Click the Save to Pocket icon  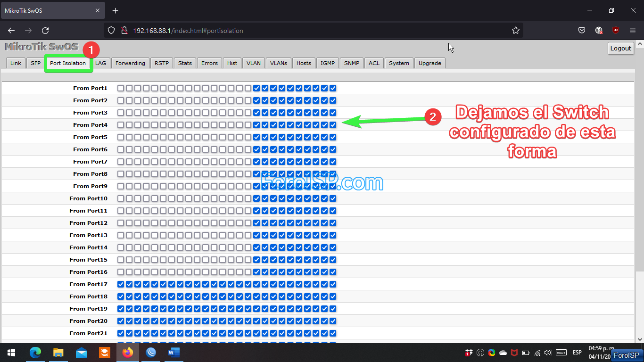coord(582,31)
